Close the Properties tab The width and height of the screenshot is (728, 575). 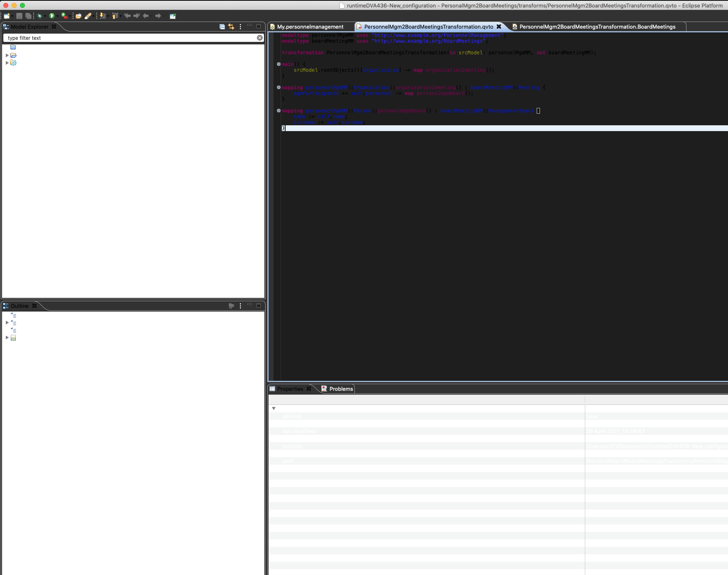[x=308, y=389]
